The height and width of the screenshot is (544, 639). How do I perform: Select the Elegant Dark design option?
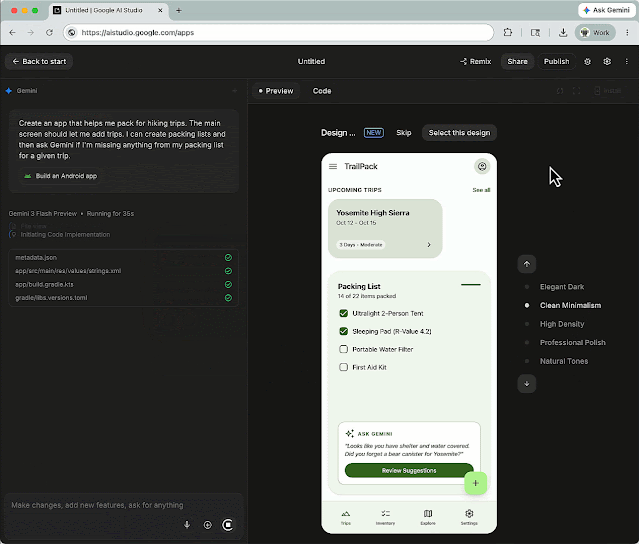click(562, 287)
